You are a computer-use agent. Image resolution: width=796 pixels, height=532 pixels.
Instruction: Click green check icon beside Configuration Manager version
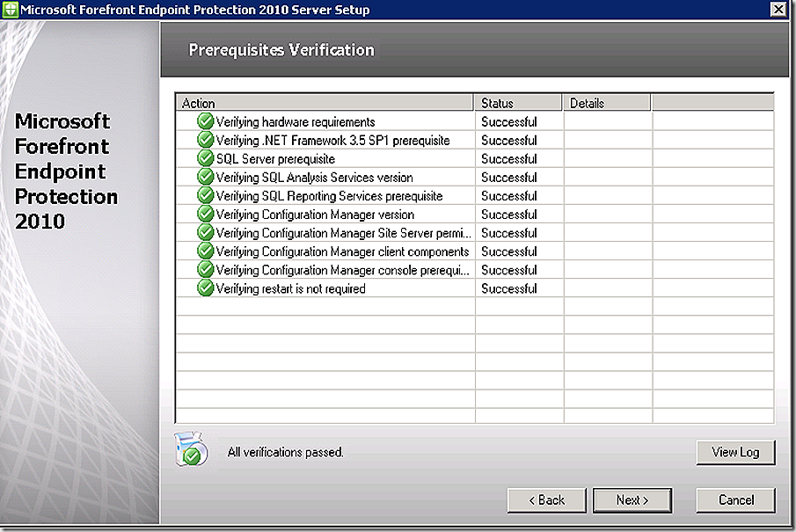coord(205,214)
